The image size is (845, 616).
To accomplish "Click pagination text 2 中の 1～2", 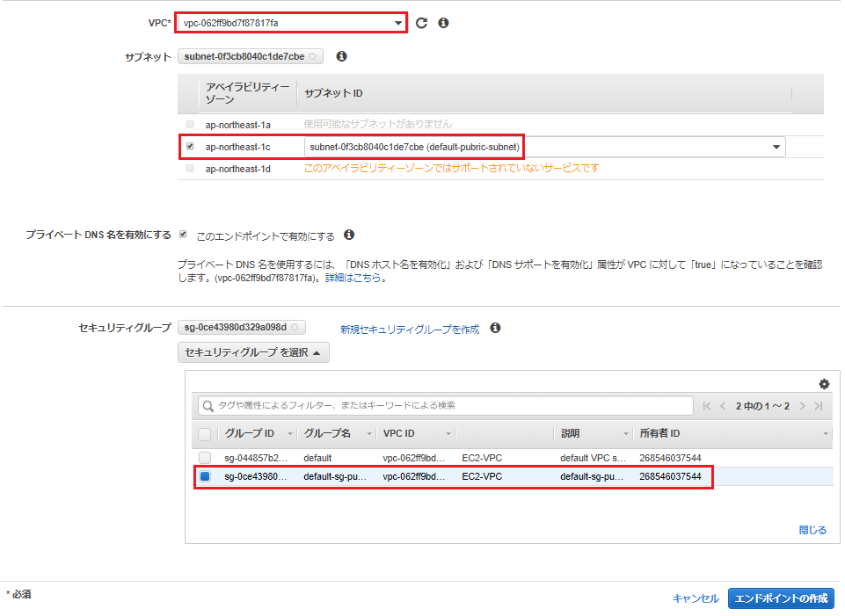I will (x=762, y=406).
